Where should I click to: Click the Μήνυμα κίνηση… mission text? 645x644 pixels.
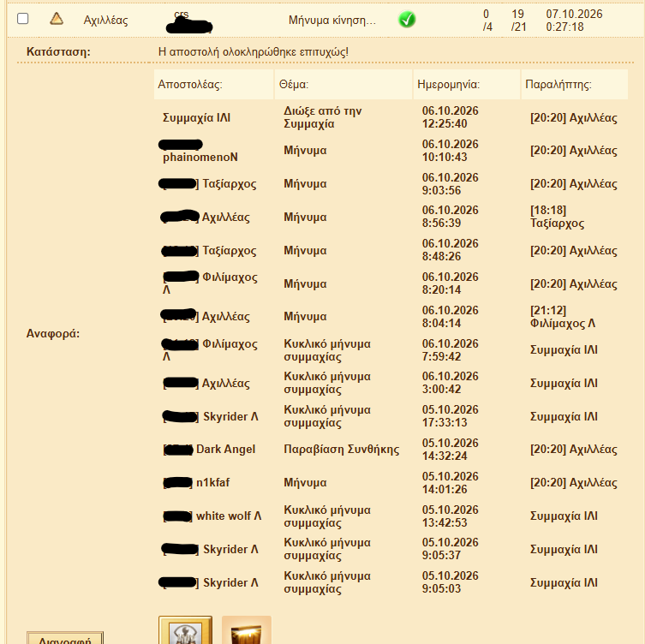tap(332, 20)
